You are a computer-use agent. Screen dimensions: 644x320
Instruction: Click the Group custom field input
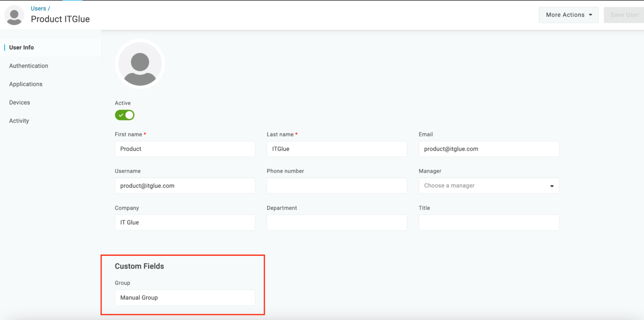click(185, 298)
